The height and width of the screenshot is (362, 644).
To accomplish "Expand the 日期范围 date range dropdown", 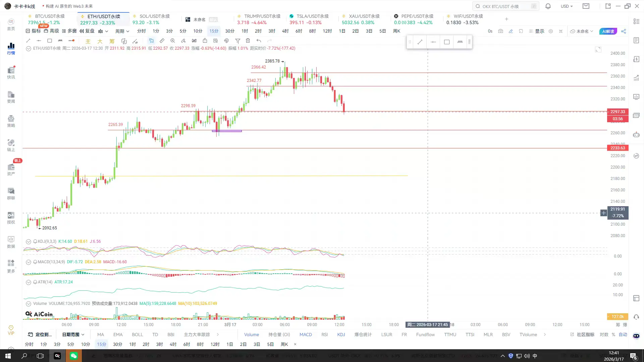I will click(x=73, y=334).
